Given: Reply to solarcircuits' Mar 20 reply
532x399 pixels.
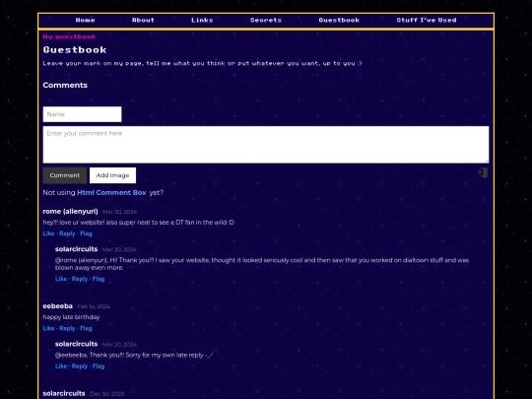Looking at the screenshot, I should [x=80, y=366].
